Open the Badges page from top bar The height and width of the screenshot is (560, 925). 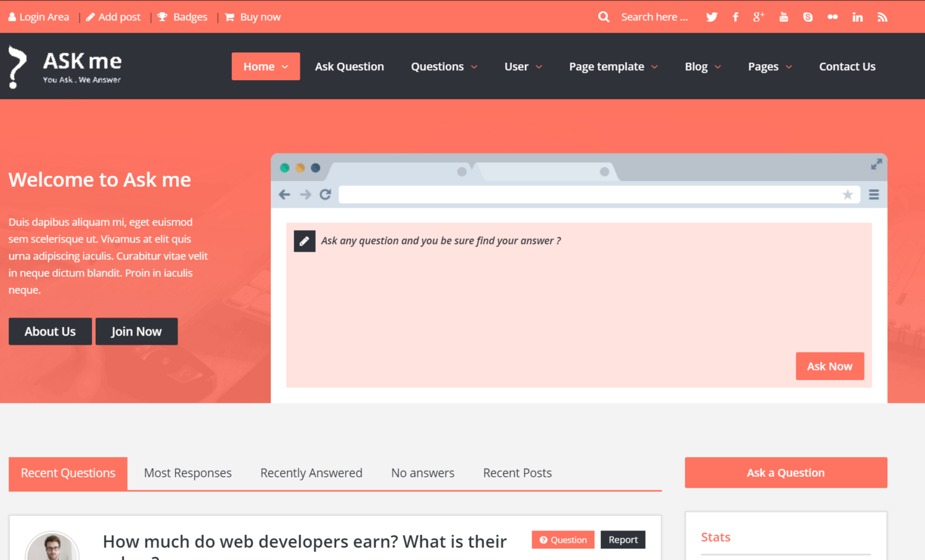(183, 17)
